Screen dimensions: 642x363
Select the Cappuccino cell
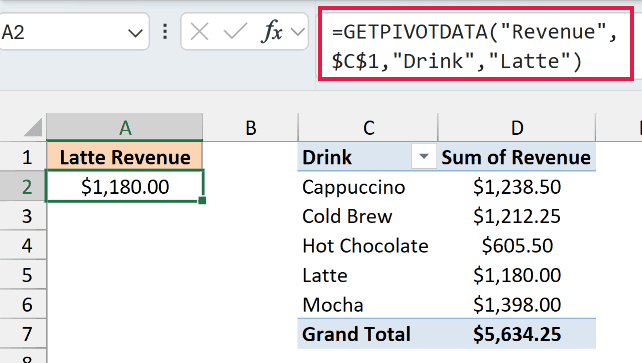368,187
